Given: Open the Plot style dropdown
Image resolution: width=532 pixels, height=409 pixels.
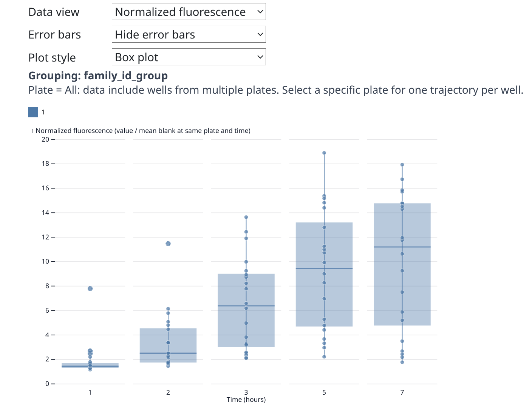Looking at the screenshot, I should tap(189, 57).
